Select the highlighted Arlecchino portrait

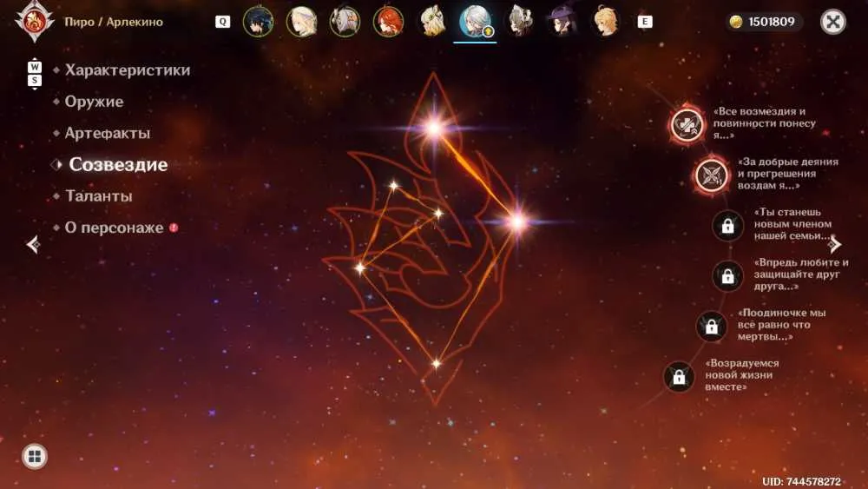(475, 22)
